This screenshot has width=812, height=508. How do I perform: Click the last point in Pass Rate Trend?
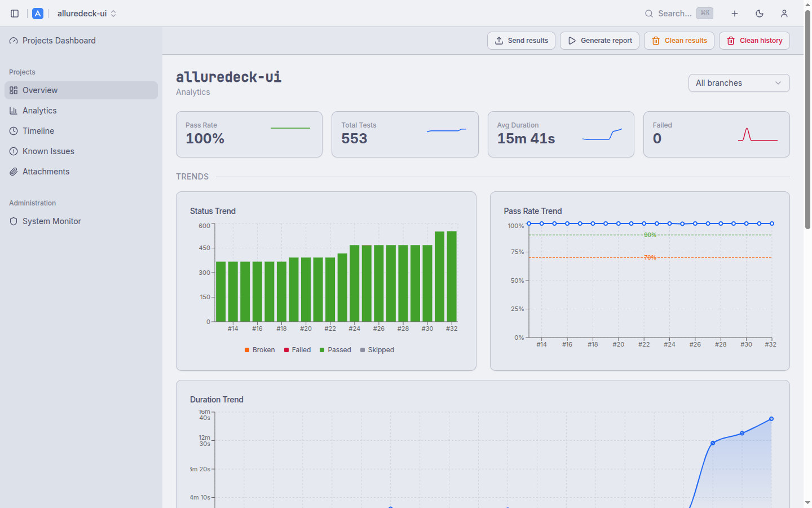(x=772, y=224)
